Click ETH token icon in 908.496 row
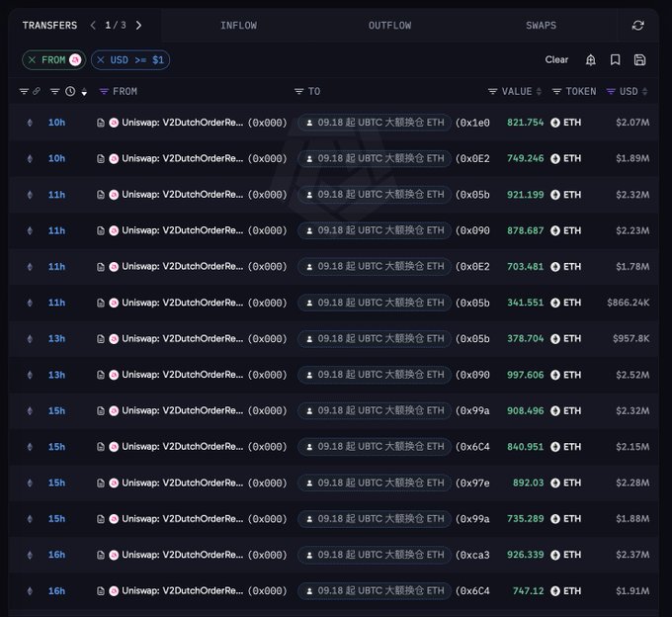The width and height of the screenshot is (672, 617). coord(555,410)
